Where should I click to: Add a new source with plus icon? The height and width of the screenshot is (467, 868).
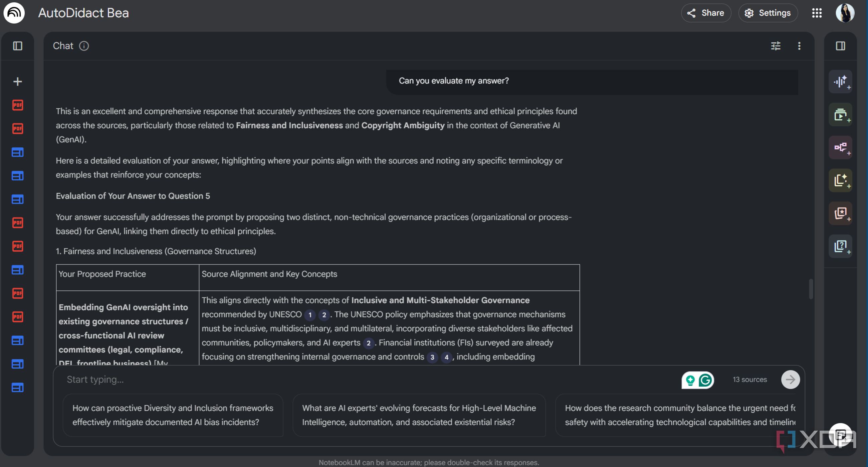[x=17, y=81]
